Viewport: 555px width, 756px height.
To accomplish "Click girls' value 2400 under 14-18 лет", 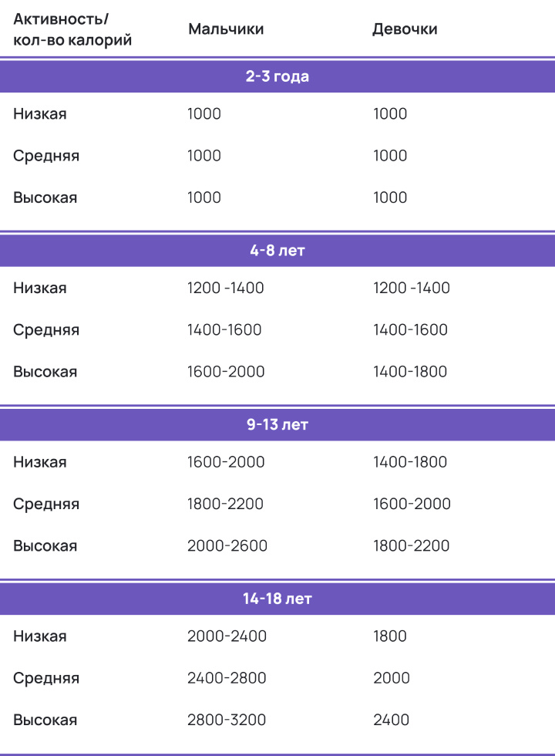I will 392,719.
